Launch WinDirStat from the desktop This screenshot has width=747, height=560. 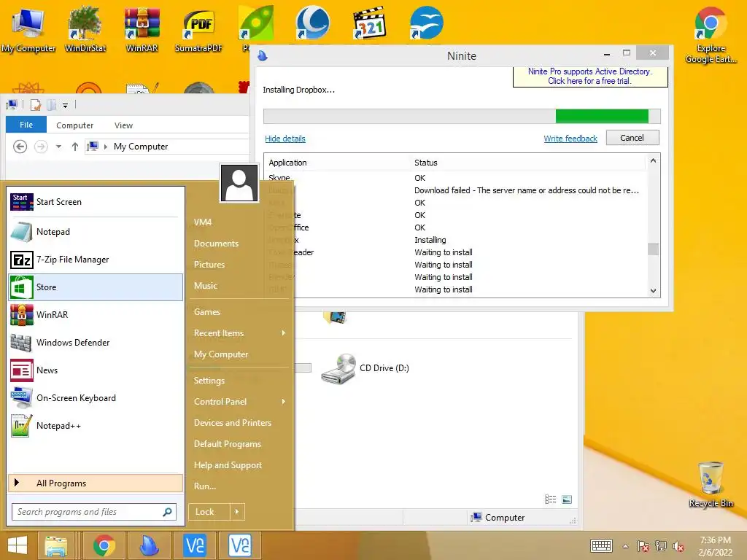(85, 29)
